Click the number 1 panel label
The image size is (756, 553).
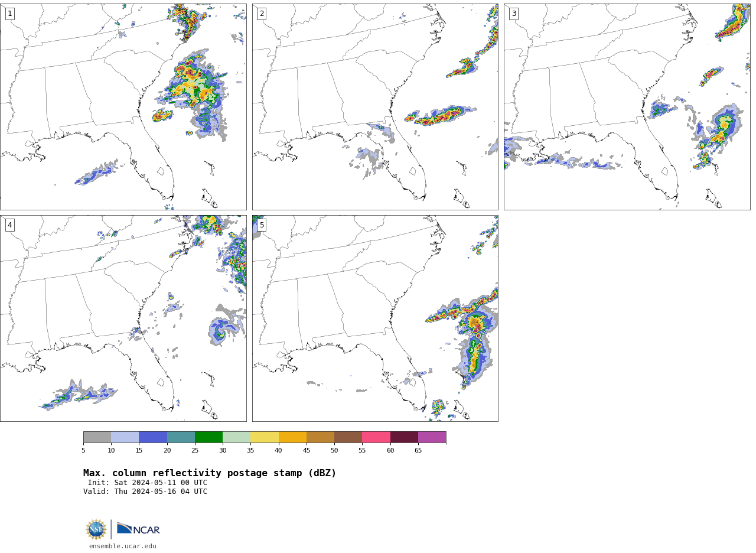(x=9, y=14)
